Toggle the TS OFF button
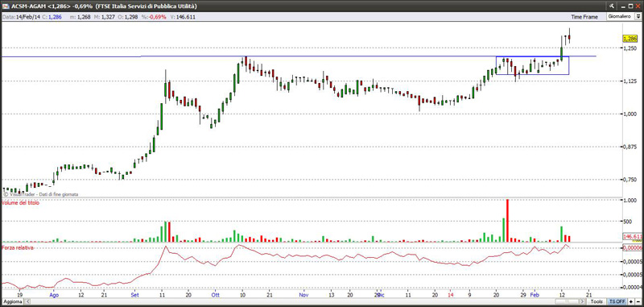This screenshot has width=644, height=307. (x=616, y=301)
